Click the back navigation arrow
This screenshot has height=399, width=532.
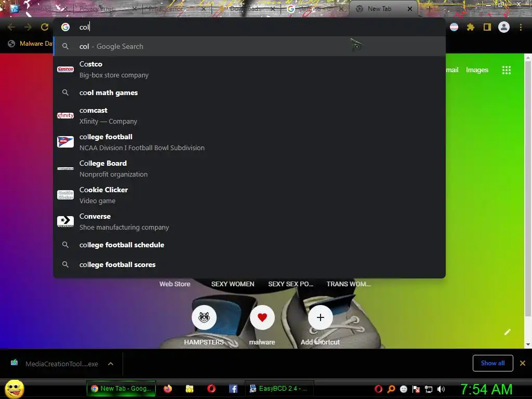coord(11,27)
